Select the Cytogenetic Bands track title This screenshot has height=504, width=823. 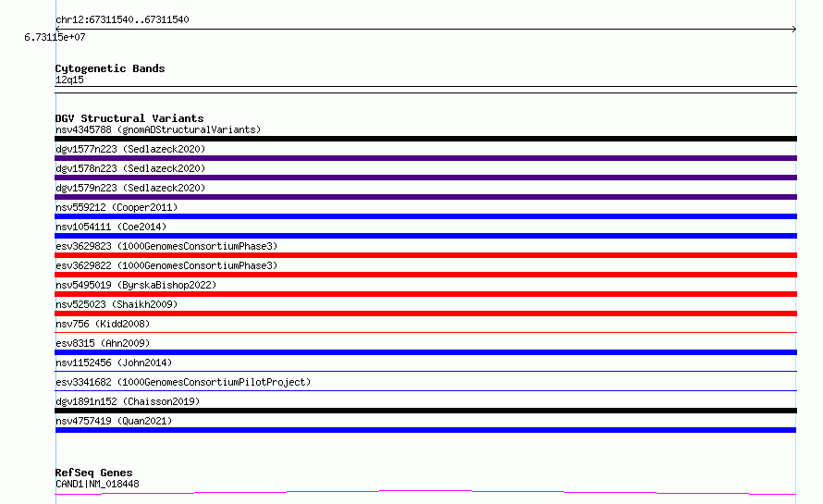[110, 68]
